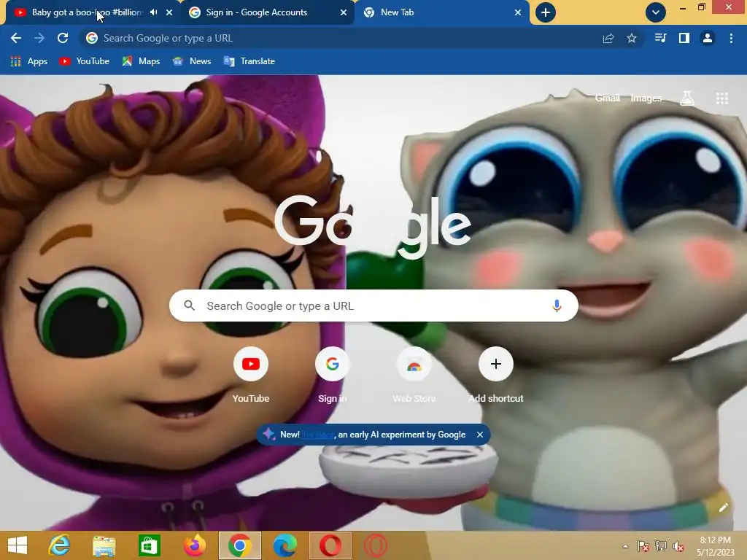Open Images link
This screenshot has height=560, width=747.
(646, 98)
